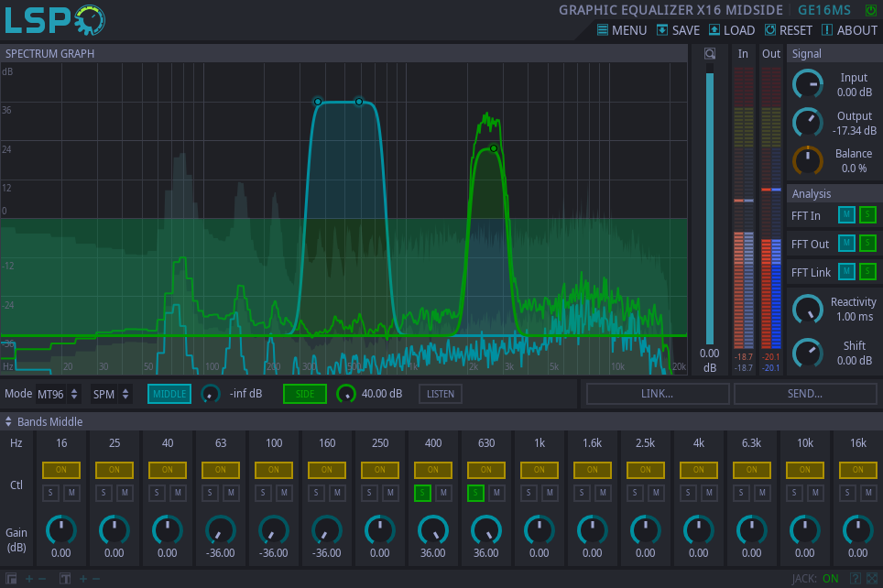Image resolution: width=883 pixels, height=588 pixels.
Task: Click the 6.3k band gain knob
Action: pyautogui.click(x=752, y=530)
